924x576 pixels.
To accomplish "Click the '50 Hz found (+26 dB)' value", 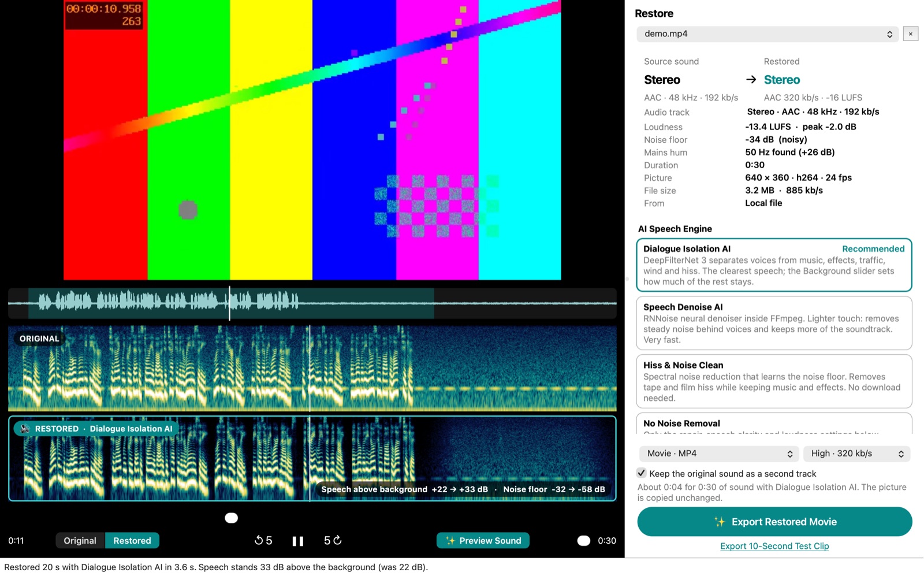I will [789, 153].
